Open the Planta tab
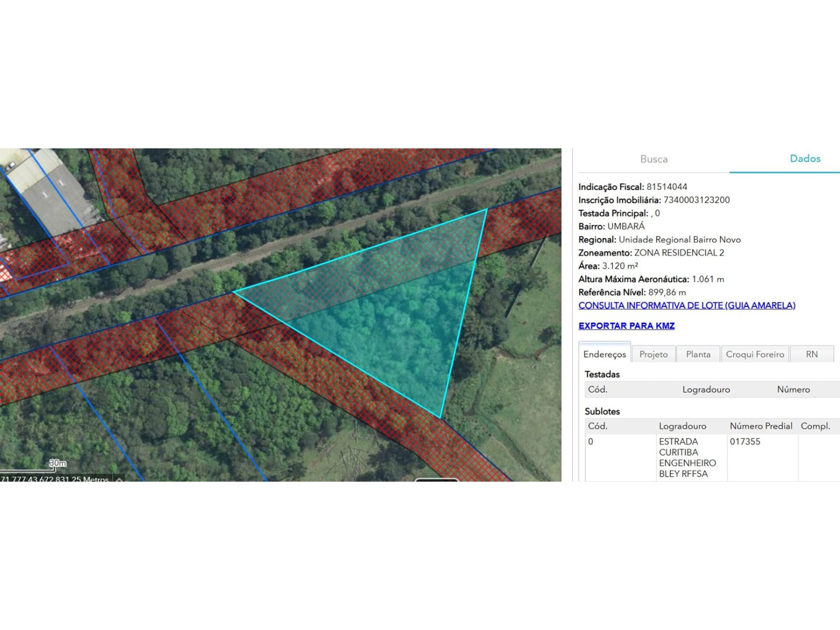This screenshot has height=630, width=840. point(698,354)
